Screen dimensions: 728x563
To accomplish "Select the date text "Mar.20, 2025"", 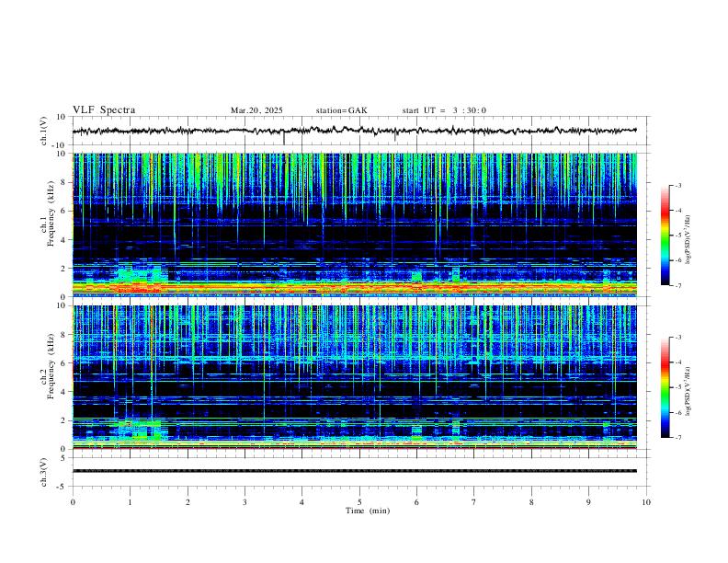I will pyautogui.click(x=256, y=110).
